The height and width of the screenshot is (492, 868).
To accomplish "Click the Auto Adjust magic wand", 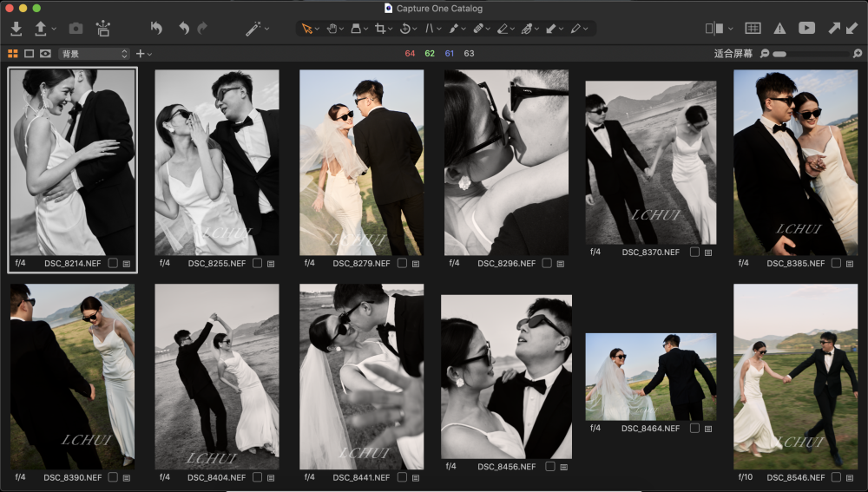I will tap(253, 29).
